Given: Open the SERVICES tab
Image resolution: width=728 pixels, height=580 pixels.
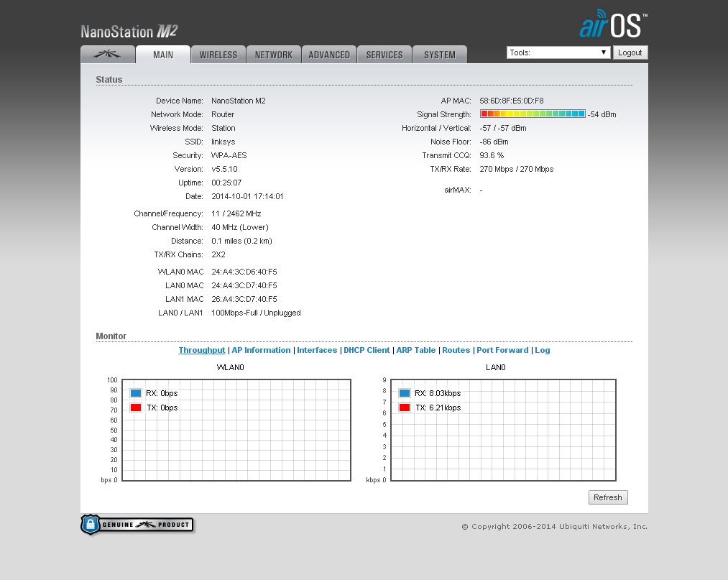Looking at the screenshot, I should point(384,55).
